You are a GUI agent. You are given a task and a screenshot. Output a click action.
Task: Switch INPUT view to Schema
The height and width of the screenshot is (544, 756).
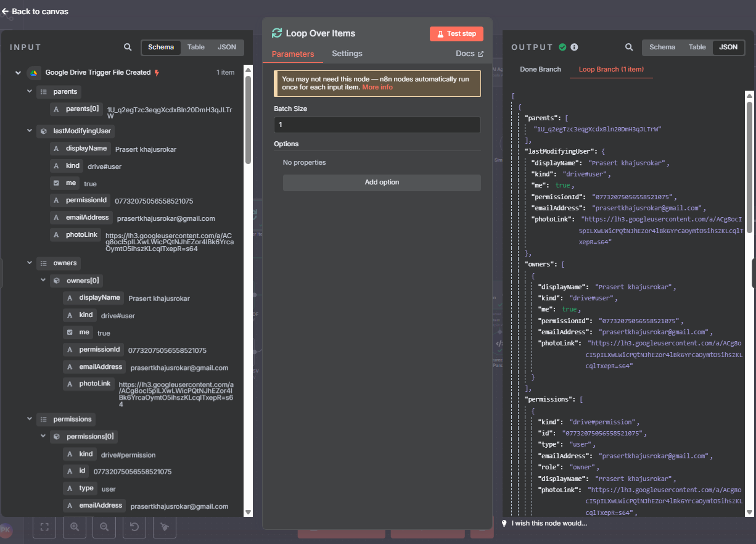(x=161, y=47)
